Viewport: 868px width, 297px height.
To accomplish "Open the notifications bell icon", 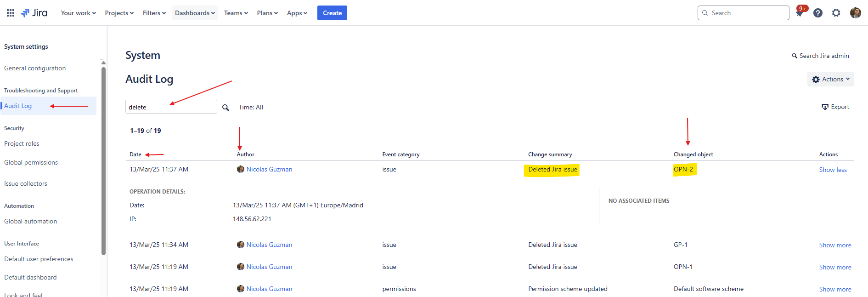I will (800, 13).
